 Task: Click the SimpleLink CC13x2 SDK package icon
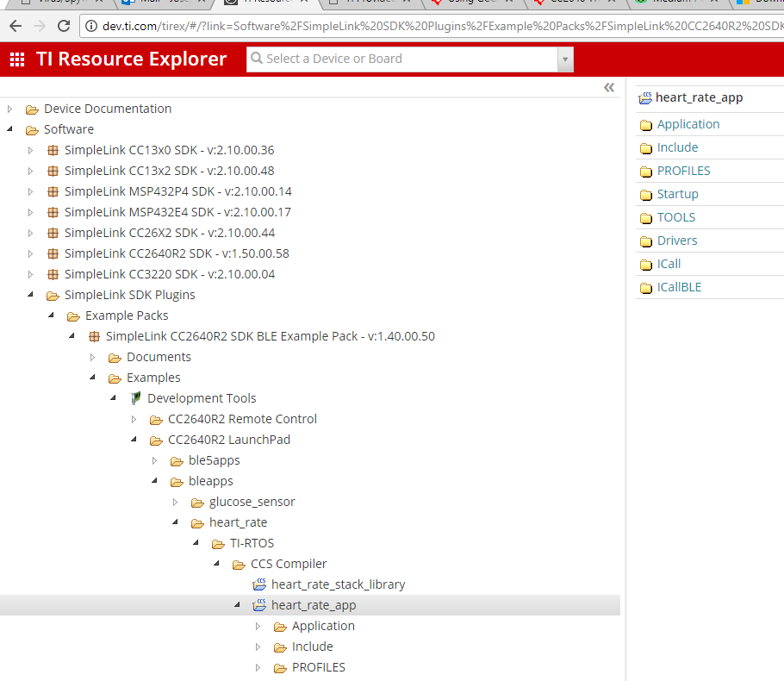(x=53, y=172)
